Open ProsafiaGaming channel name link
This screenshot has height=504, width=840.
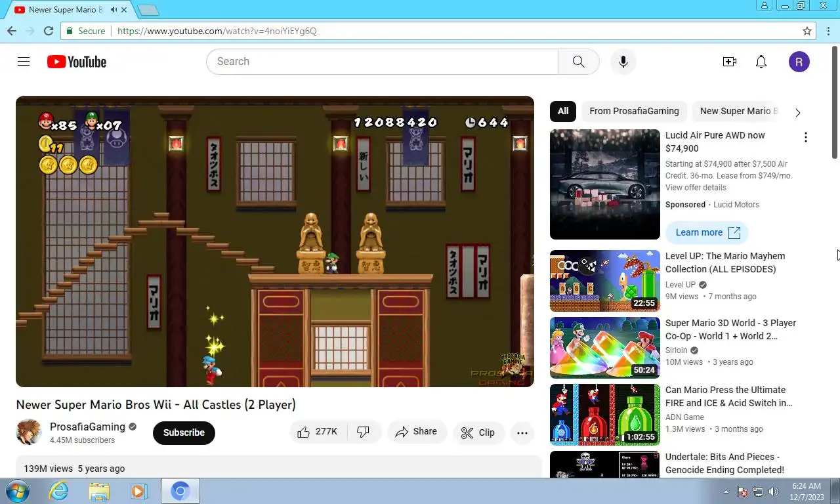[x=88, y=427]
